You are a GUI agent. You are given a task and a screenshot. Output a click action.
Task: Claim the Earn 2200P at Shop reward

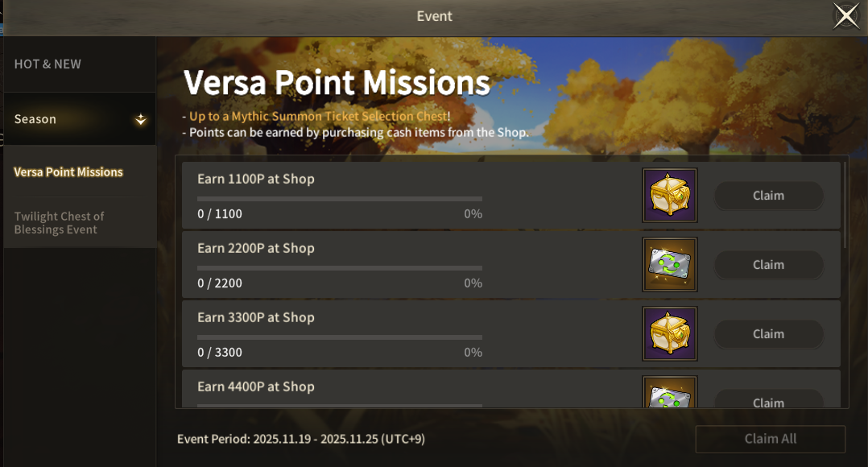click(x=768, y=265)
